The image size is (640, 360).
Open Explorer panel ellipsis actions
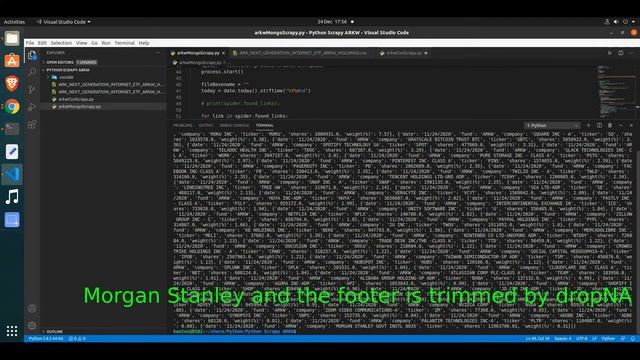tap(158, 53)
